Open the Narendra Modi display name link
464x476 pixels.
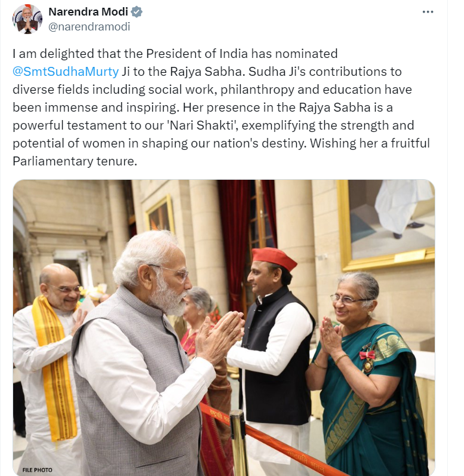(x=88, y=12)
